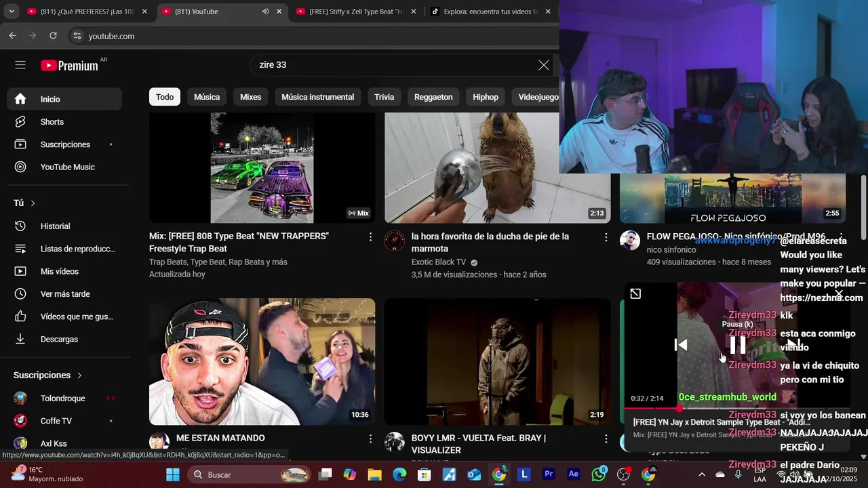Select the Trivia filter chip

384,97
